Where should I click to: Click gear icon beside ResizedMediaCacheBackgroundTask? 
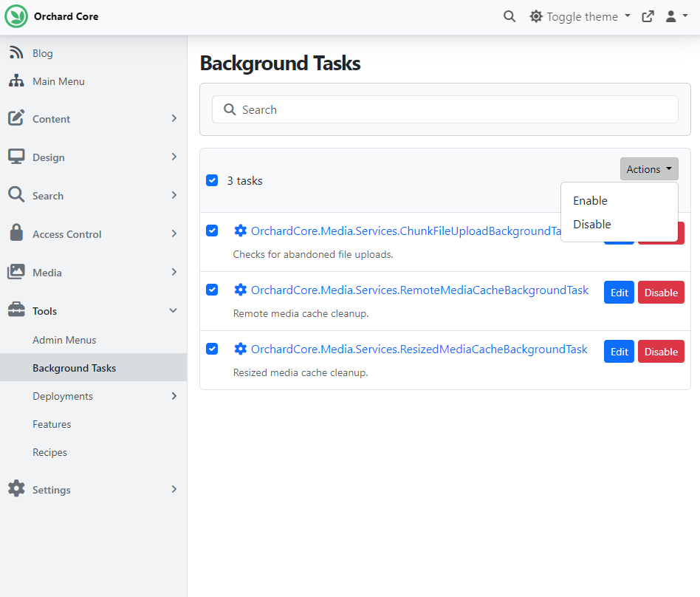241,349
